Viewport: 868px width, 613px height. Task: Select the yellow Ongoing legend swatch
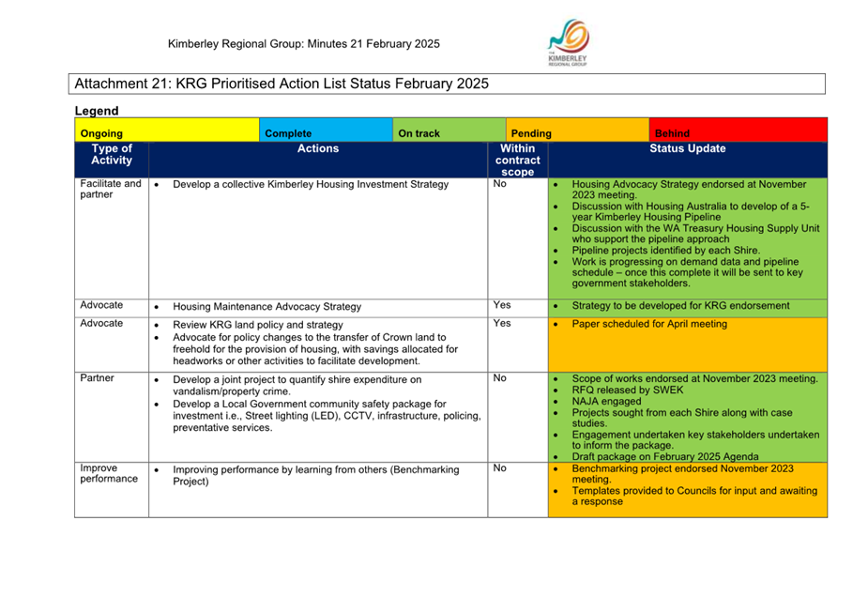167,130
